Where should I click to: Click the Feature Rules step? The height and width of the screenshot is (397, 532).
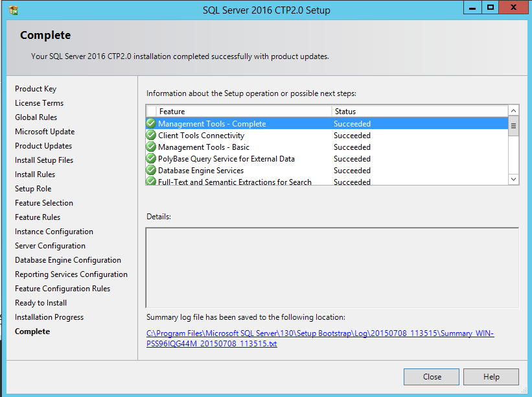pos(38,217)
